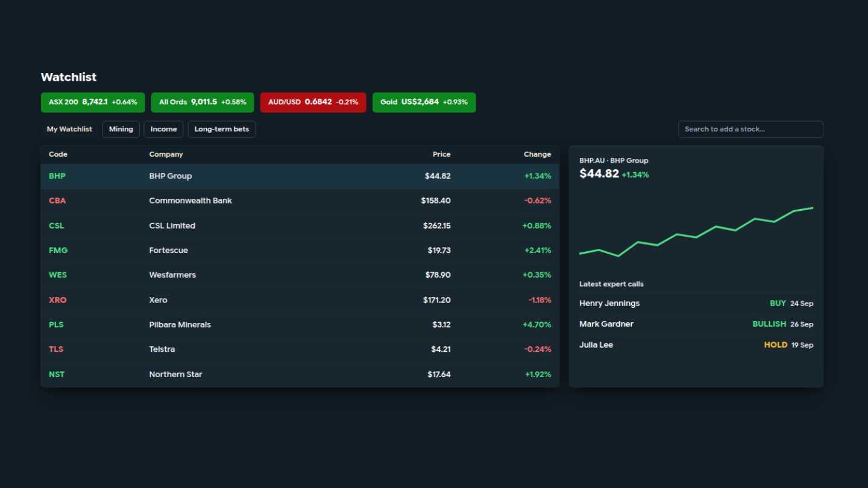
Task: Click the Telstra company name
Action: point(162,349)
